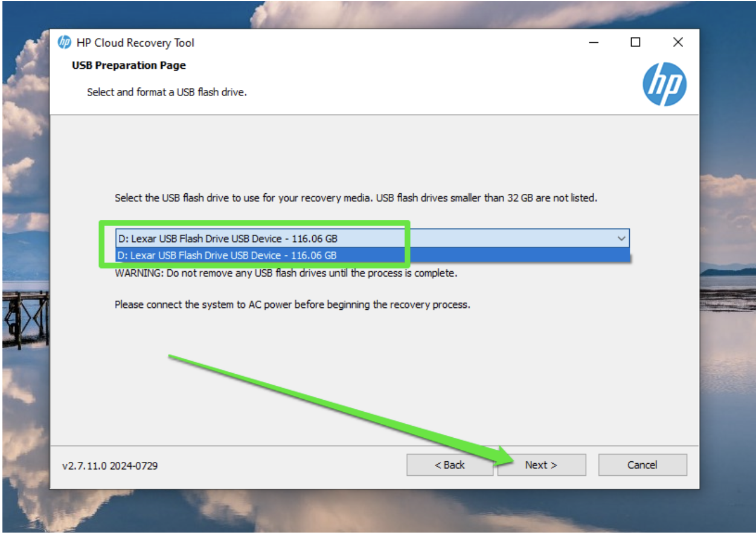Image resolution: width=756 pixels, height=535 pixels.
Task: Click the HP logo in the title bar
Action: (66, 42)
